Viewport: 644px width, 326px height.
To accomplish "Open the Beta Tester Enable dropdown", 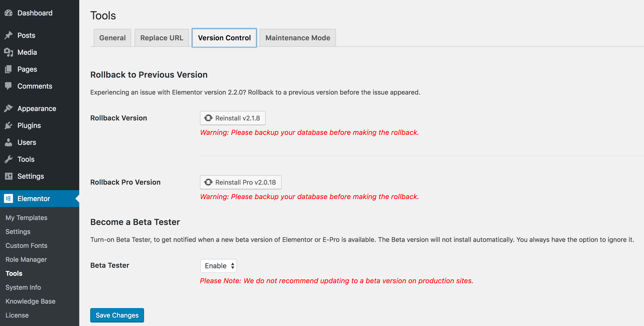I will [x=218, y=266].
